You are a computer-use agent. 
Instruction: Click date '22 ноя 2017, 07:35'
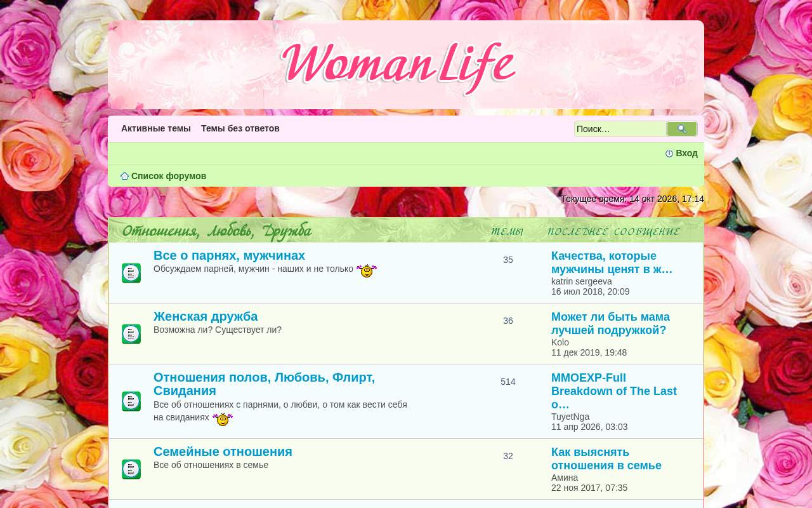tap(589, 488)
